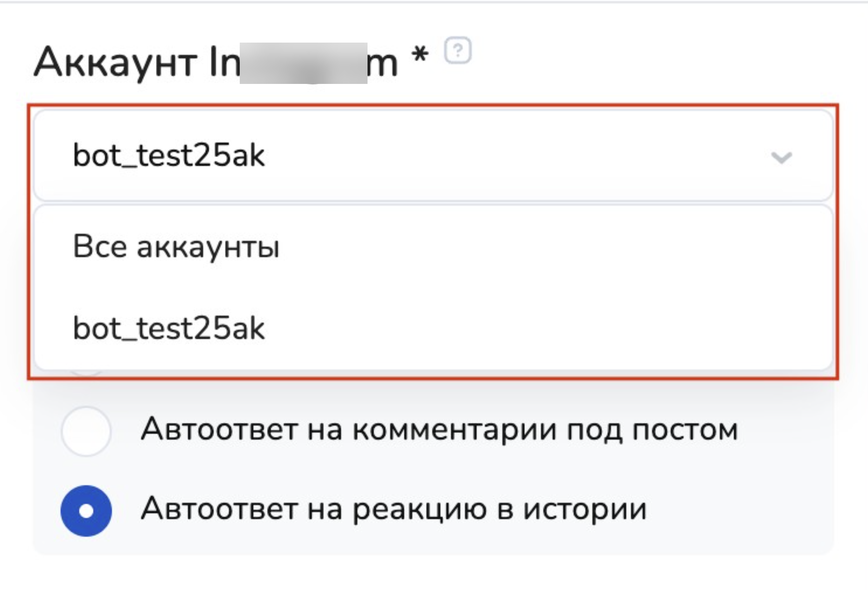
Task: Click the "Автоответ на комментарии под постом" label
Action: click(439, 430)
